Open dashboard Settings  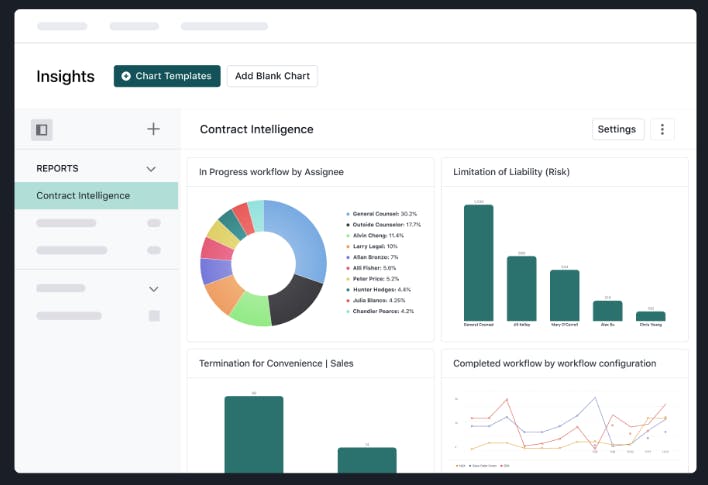[x=618, y=129]
